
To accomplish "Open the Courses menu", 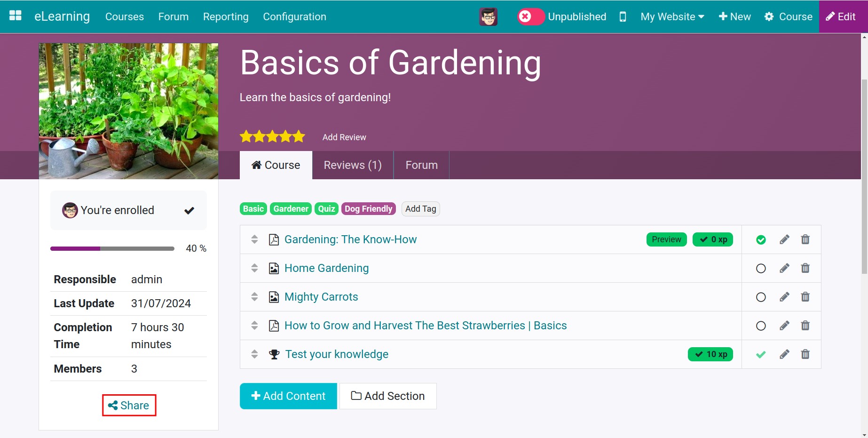I will (125, 16).
